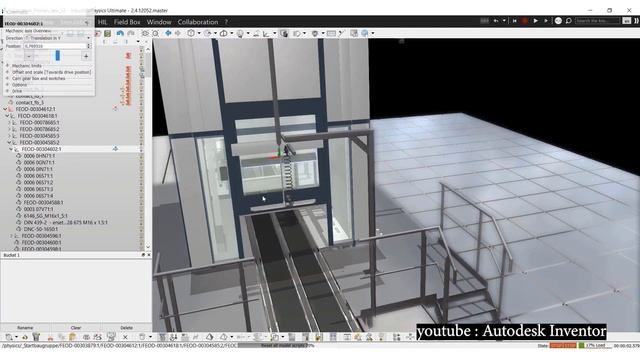Open the cube view dropdown arrow

pyautogui.click(x=199, y=33)
